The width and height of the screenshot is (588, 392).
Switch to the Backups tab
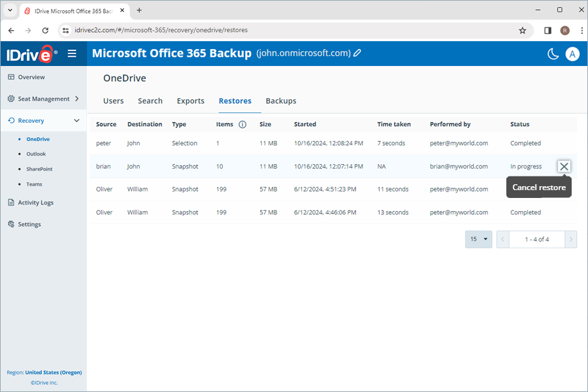[x=280, y=101]
